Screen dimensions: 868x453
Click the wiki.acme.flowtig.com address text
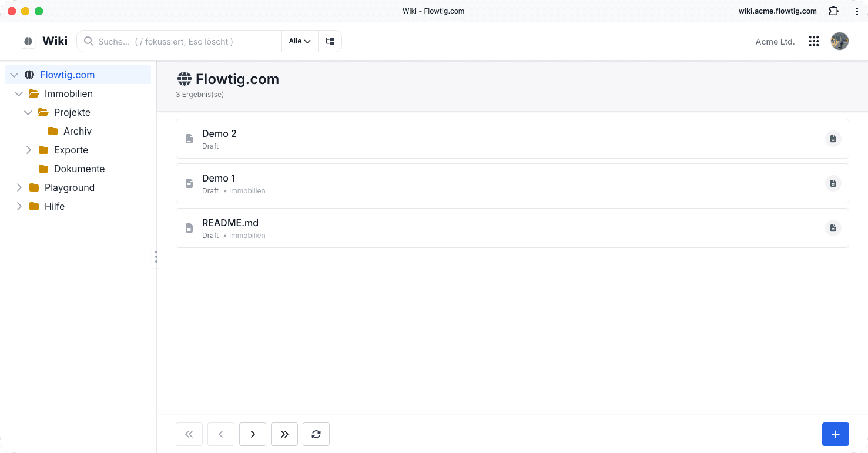pos(777,11)
